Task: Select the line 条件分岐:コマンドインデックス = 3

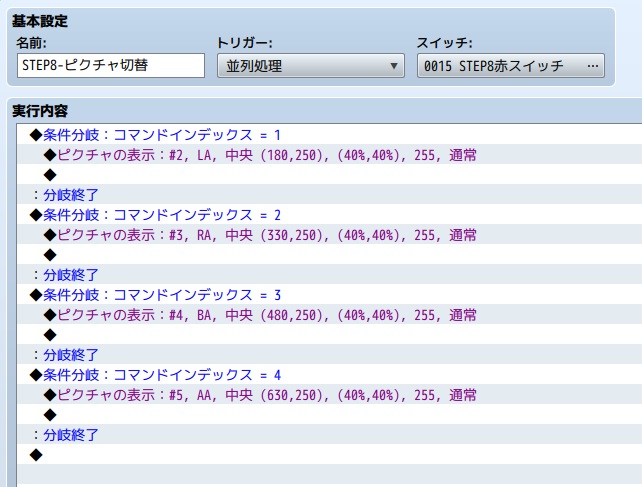Action: 330,294
